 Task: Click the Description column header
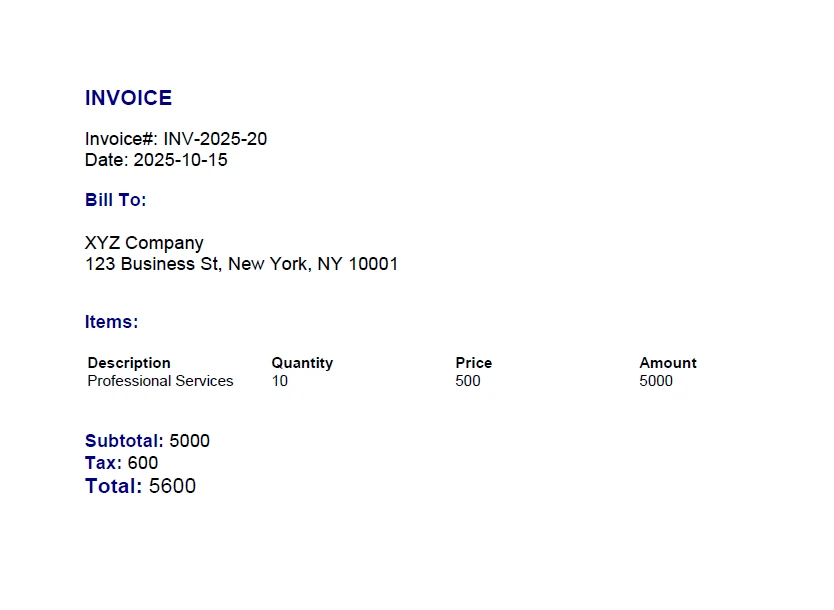(129, 363)
